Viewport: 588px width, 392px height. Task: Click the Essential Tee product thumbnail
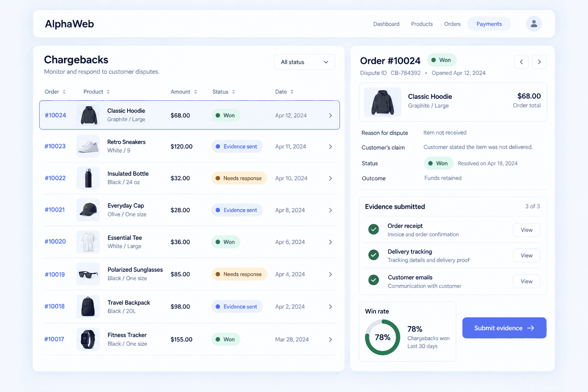pos(88,242)
